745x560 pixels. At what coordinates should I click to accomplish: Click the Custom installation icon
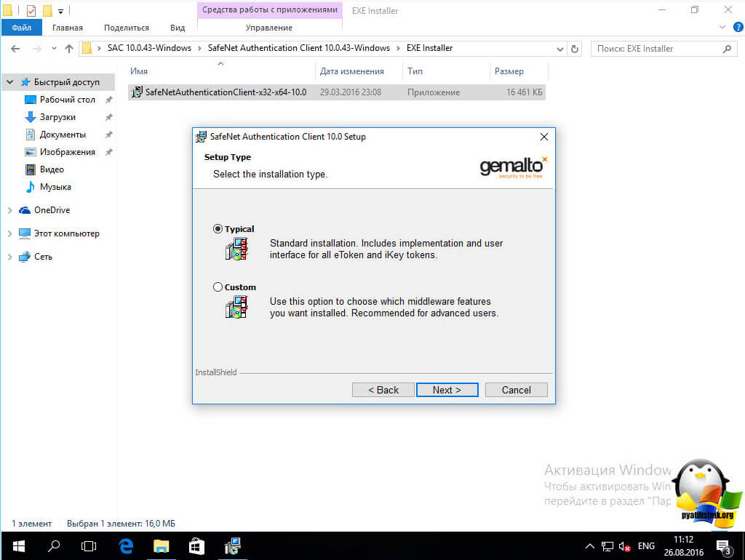pyautogui.click(x=236, y=307)
